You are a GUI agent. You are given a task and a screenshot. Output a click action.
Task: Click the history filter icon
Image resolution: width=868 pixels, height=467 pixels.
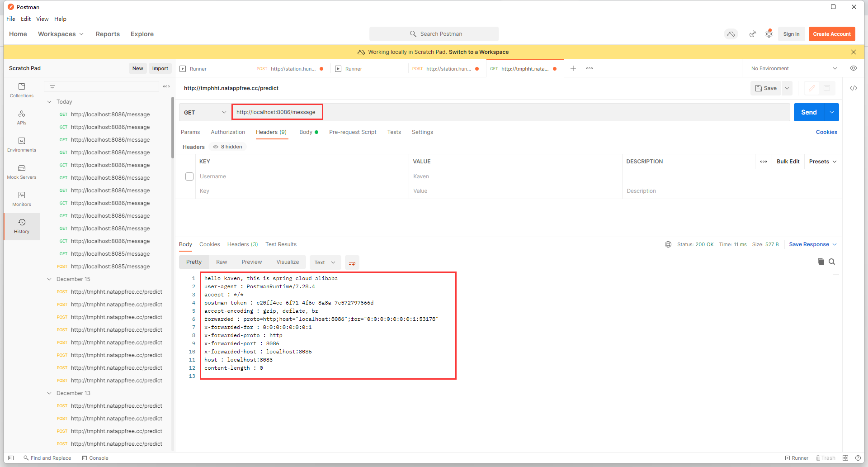coord(52,86)
